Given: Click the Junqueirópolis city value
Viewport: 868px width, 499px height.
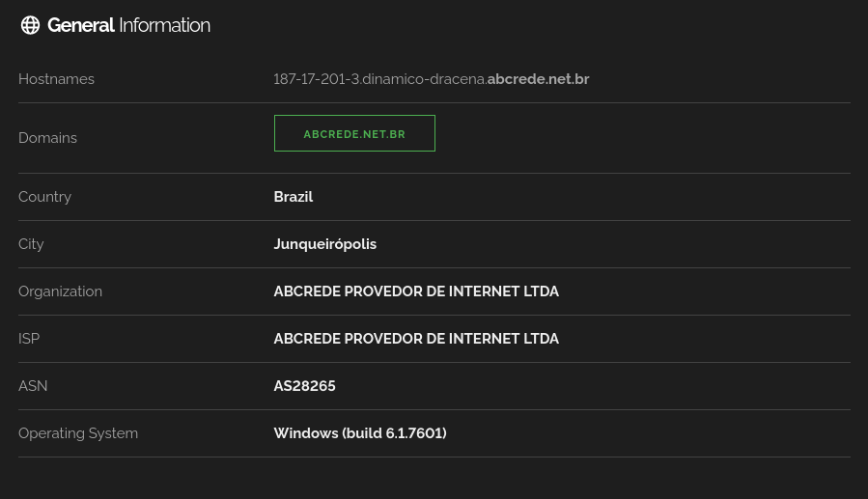Looking at the screenshot, I should pyautogui.click(x=325, y=244).
